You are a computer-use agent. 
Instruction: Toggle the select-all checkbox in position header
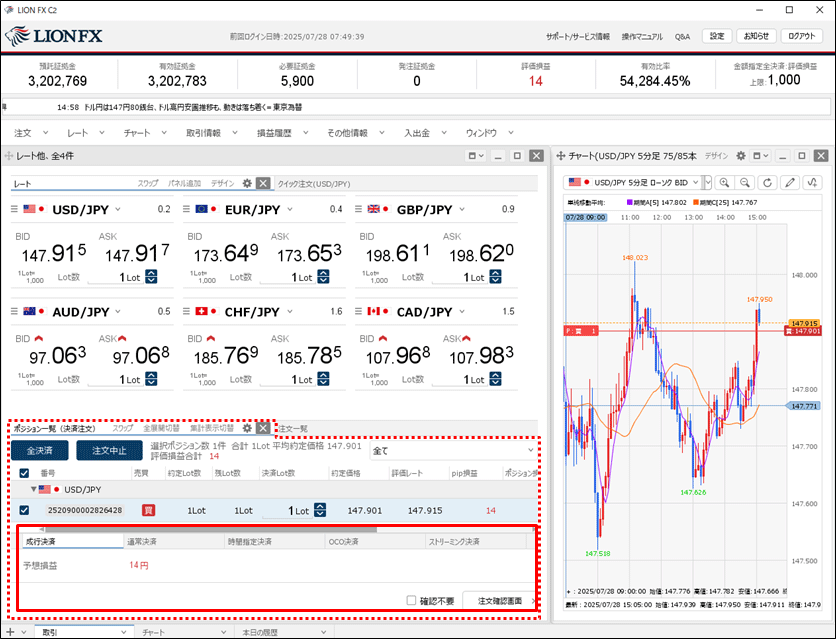click(x=25, y=472)
